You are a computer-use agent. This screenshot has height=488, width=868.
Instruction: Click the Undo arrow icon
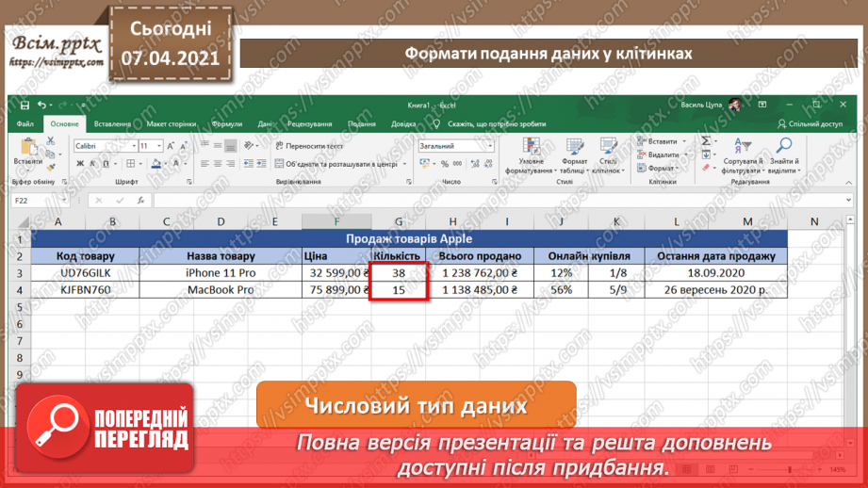tap(42, 105)
